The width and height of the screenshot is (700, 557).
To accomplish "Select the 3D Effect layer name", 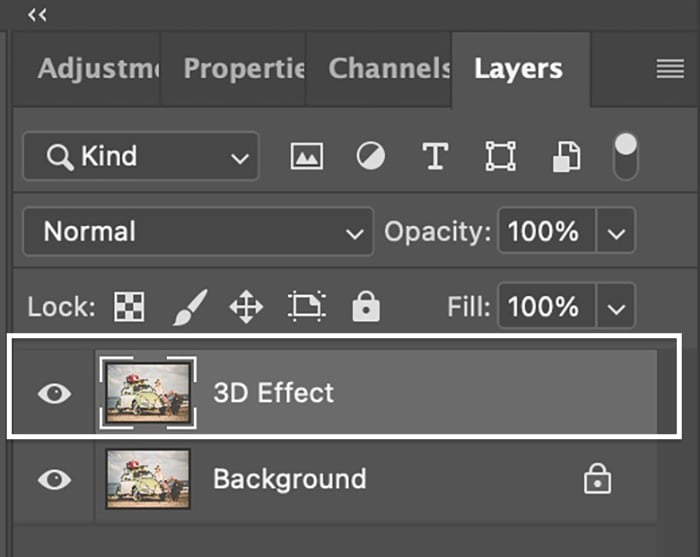I will pyautogui.click(x=273, y=393).
